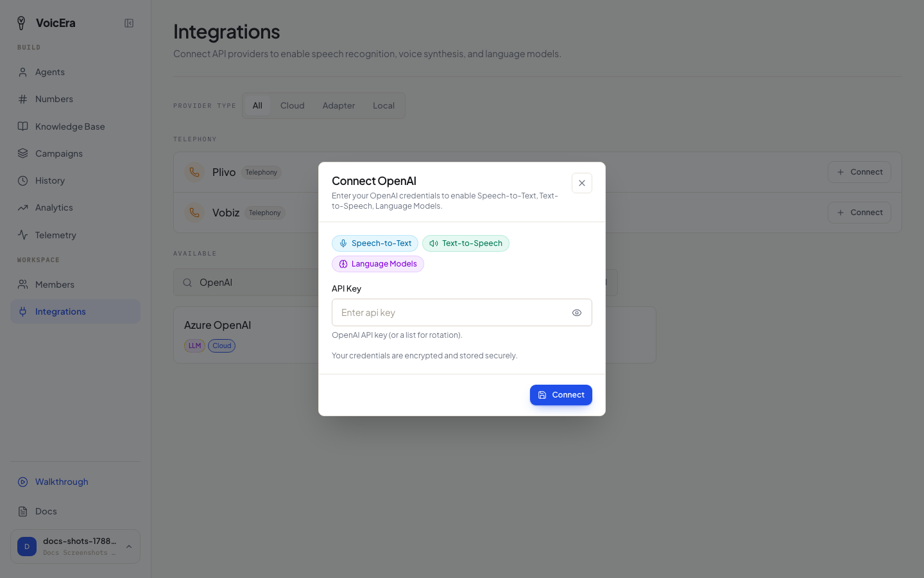Filter by Local provider type
The width and height of the screenshot is (924, 578).
tap(384, 105)
